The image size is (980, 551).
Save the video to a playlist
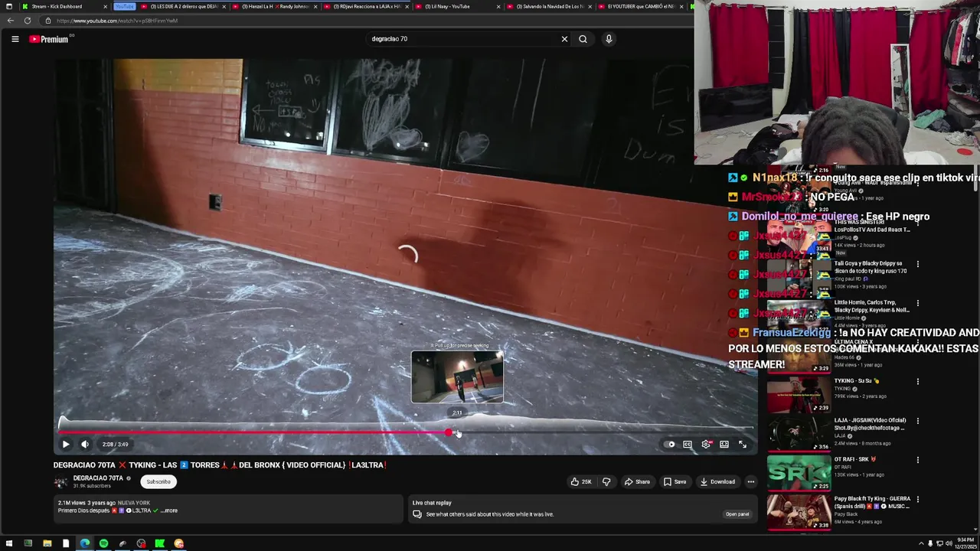[675, 481]
